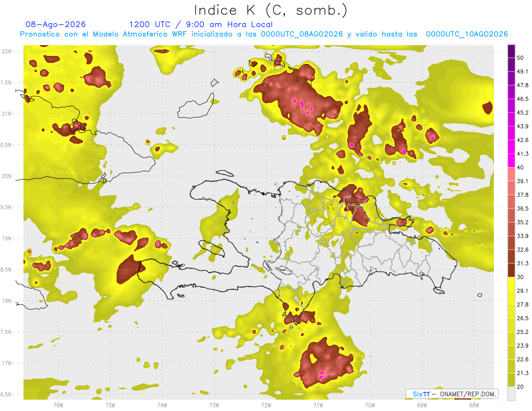Click the '17N' latitude label

tap(7, 363)
